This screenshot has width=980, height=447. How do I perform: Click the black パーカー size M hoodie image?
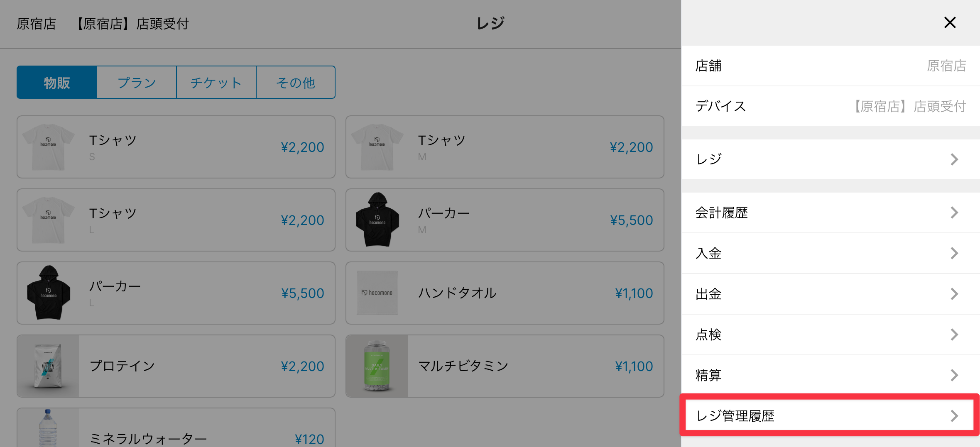tap(377, 220)
